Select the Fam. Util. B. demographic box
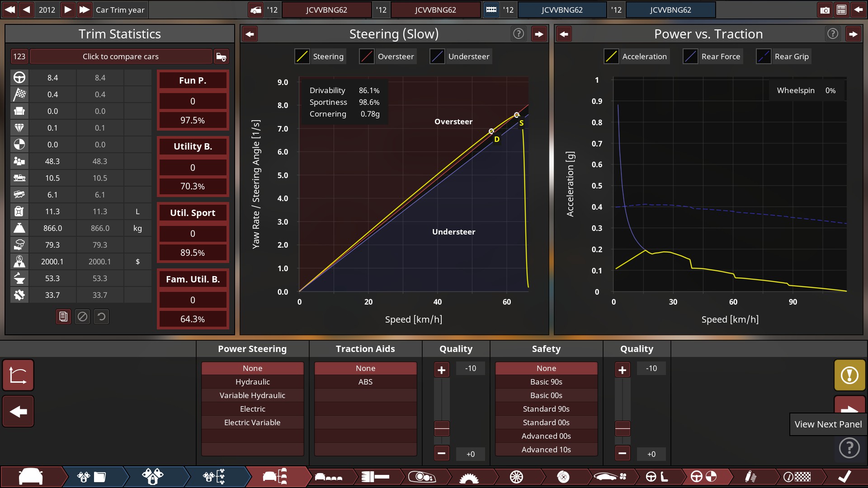Screen dimensions: 868x488 (x=193, y=299)
